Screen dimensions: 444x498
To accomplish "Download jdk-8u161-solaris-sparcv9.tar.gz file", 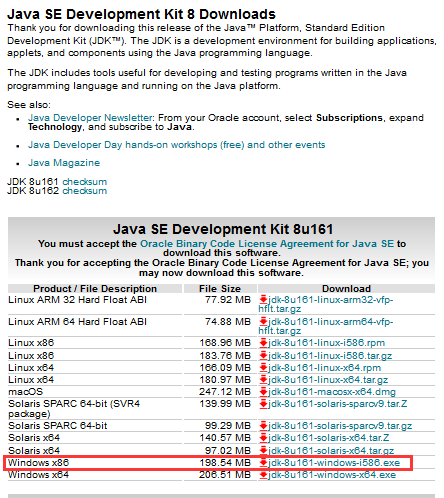I will pos(340,426).
